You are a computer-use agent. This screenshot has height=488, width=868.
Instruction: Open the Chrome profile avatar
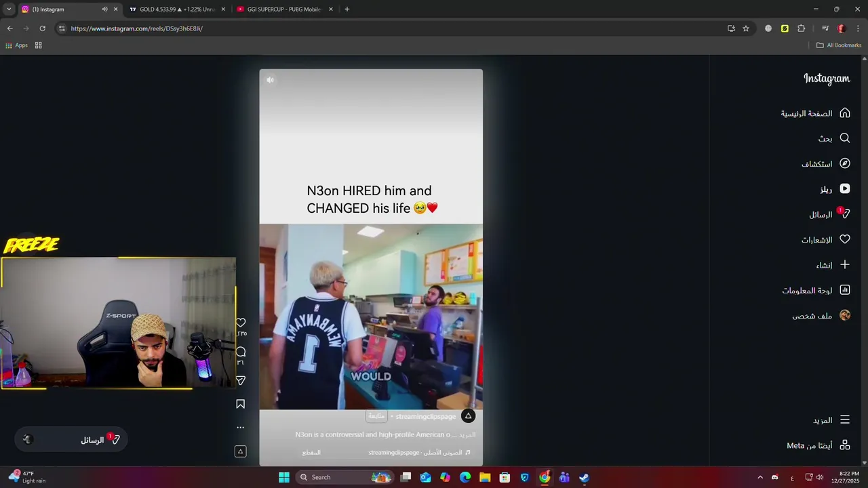pos(842,28)
